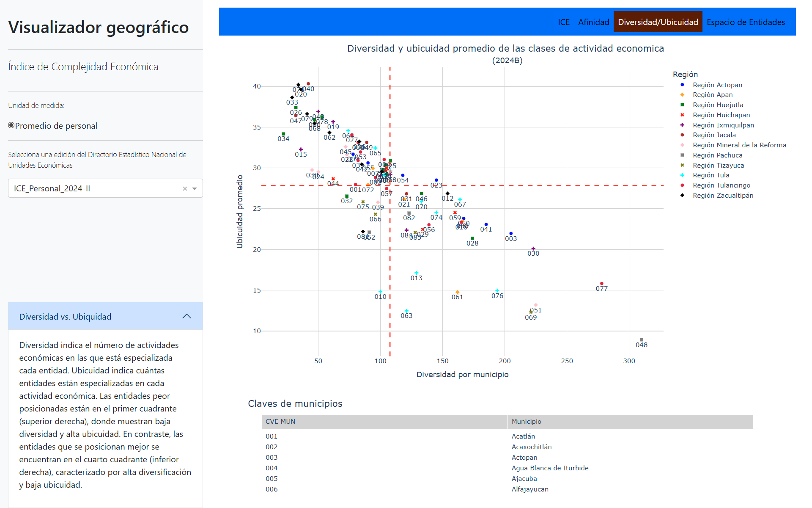Clear the ICE_Personal_2024-II selection with the x icon

click(185, 189)
